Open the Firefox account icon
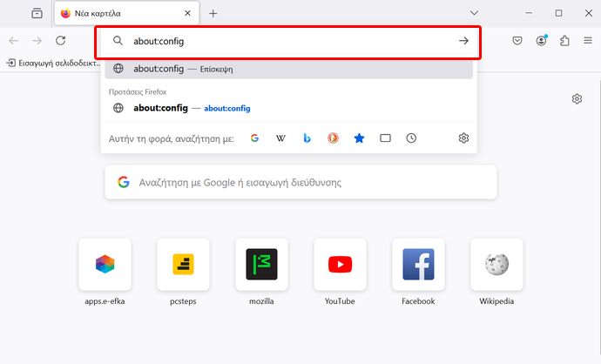Viewport: 601px width, 364px height. [x=541, y=41]
